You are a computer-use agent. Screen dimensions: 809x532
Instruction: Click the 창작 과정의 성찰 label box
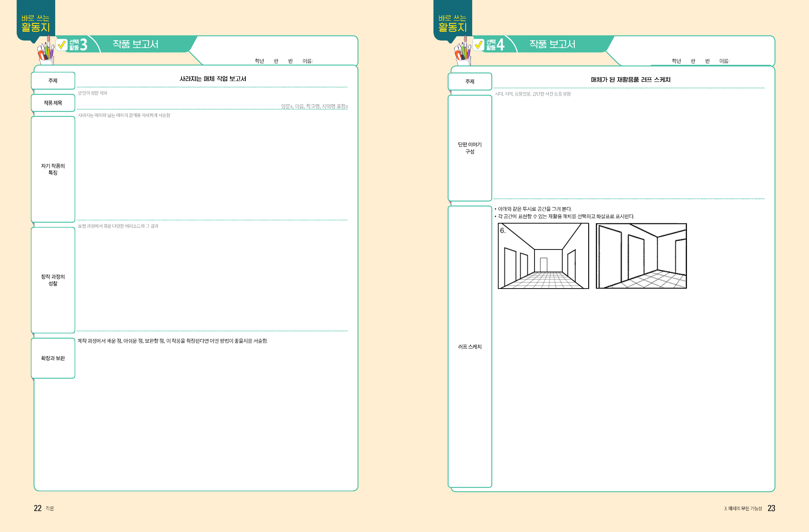coord(53,280)
